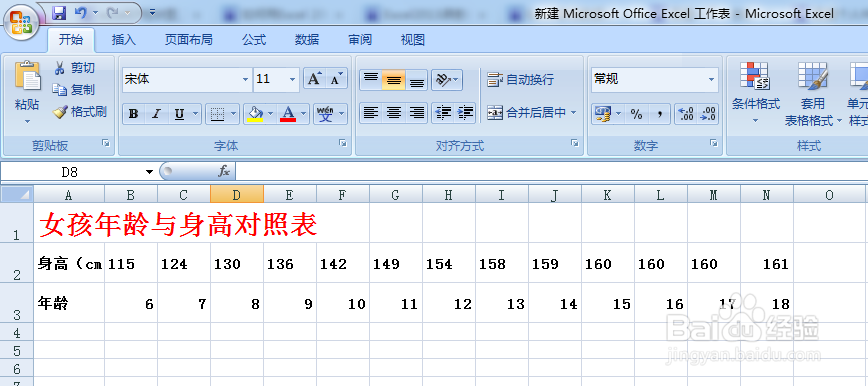Align cell text right

coord(417,113)
